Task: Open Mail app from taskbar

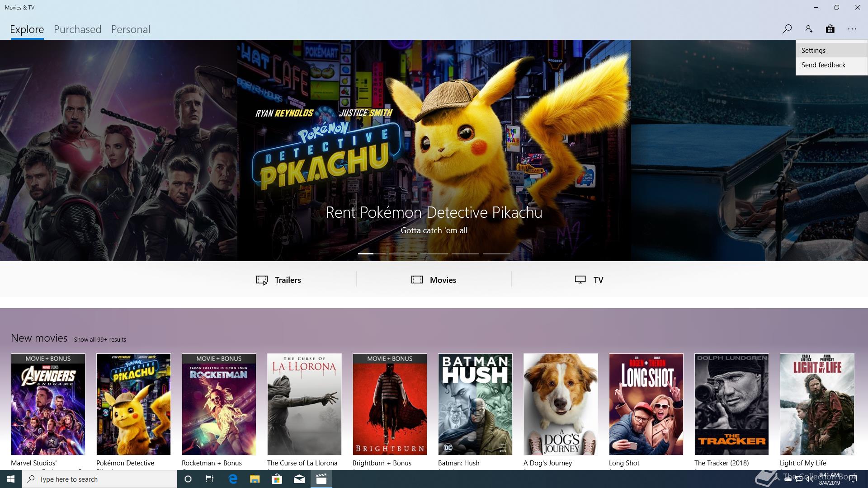Action: point(299,479)
